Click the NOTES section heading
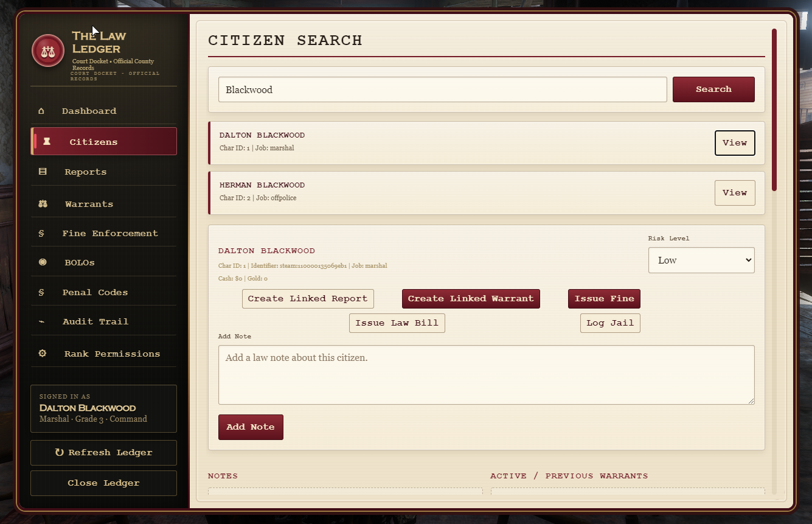The image size is (812, 524). tap(223, 476)
